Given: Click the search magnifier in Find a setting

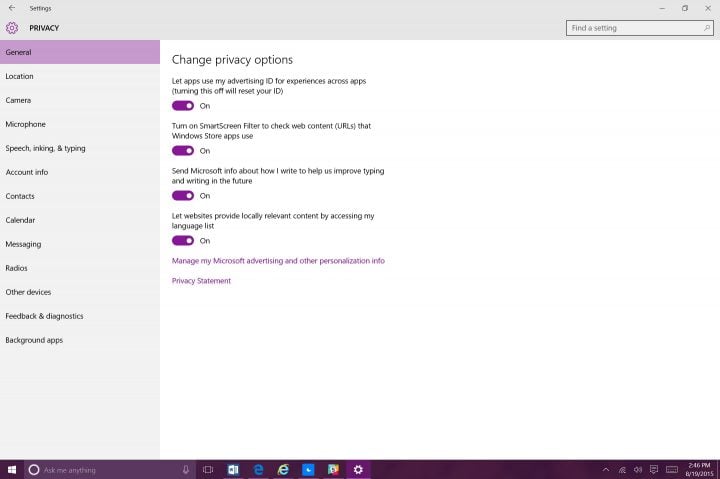Looking at the screenshot, I should [x=707, y=28].
